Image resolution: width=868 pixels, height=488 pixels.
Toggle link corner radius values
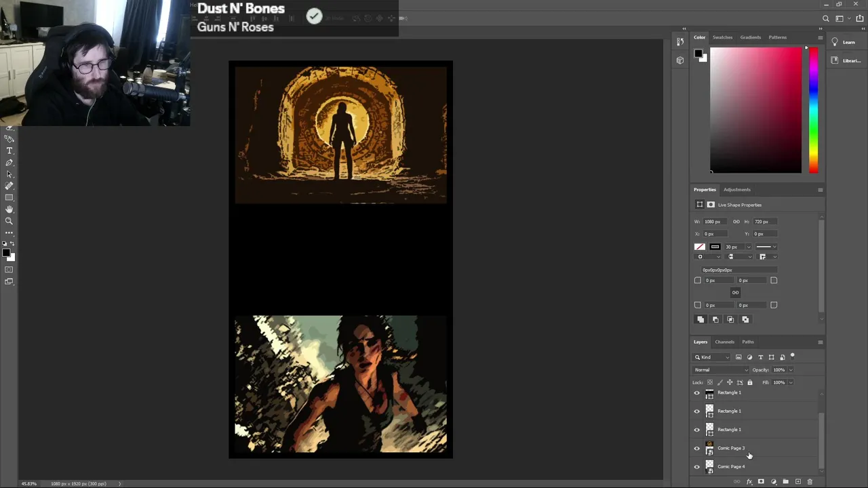735,293
